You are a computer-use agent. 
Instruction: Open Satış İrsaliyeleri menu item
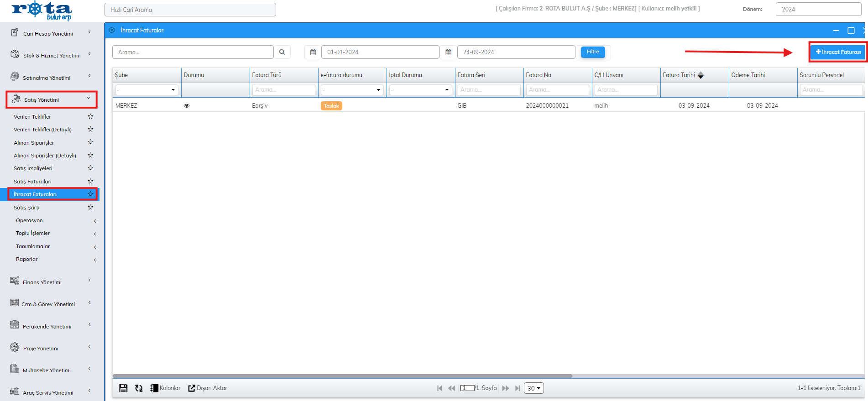(33, 168)
